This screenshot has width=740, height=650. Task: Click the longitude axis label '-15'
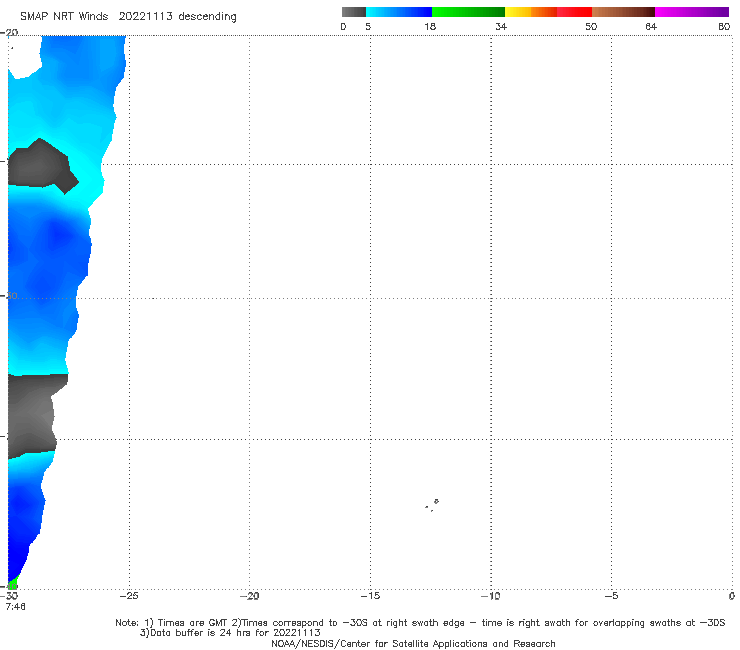[x=370, y=596]
